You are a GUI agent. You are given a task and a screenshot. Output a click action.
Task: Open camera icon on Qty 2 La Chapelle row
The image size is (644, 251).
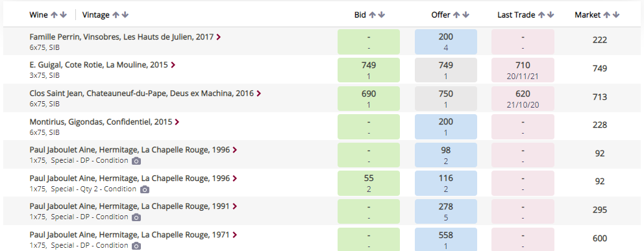click(144, 189)
